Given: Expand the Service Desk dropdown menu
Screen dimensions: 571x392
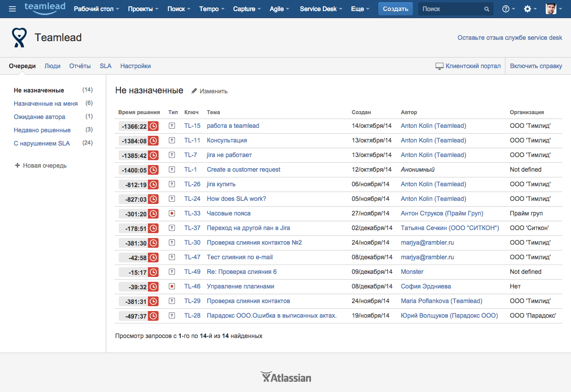Looking at the screenshot, I should tap(320, 8).
